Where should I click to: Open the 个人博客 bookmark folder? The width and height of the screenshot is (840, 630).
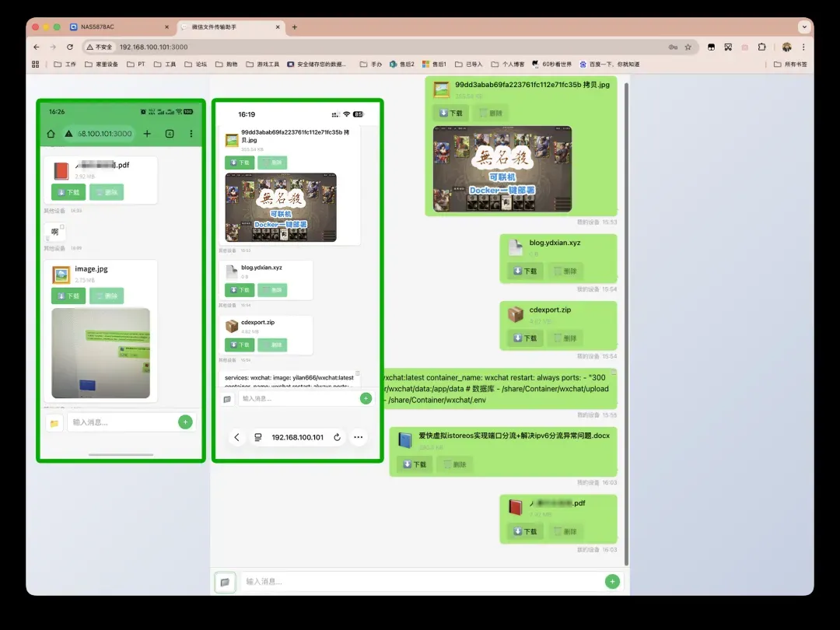(508, 65)
